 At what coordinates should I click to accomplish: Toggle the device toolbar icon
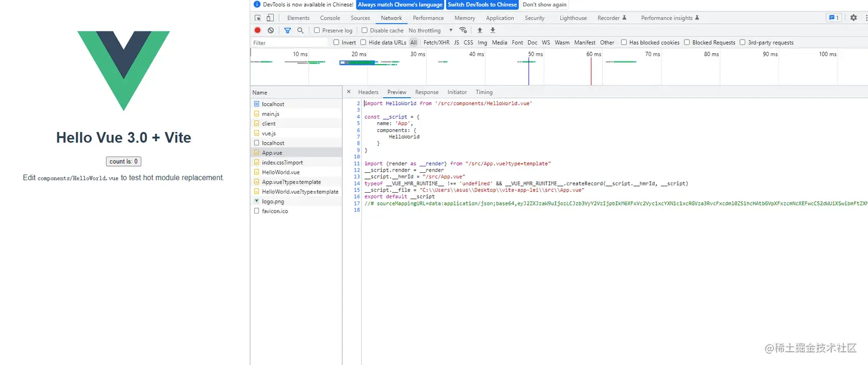click(x=270, y=18)
